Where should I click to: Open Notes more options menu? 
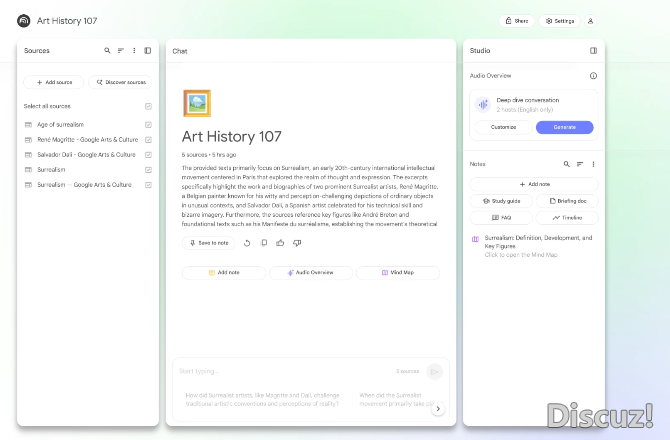[x=593, y=163]
